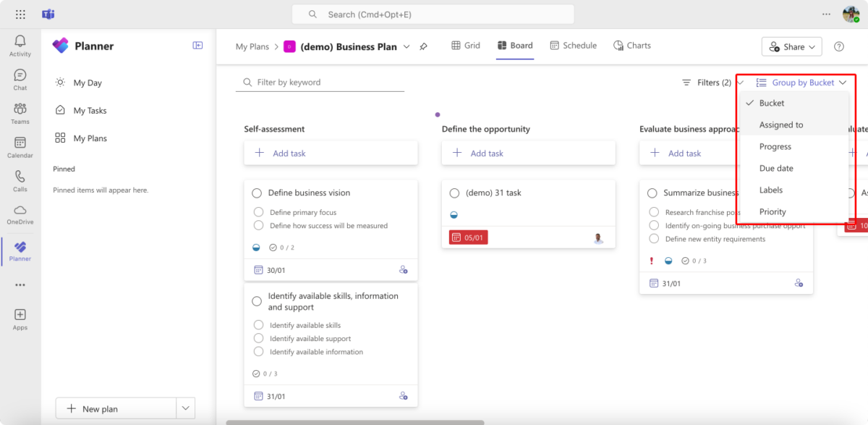Complete the subtask Identify available skills

pyautogui.click(x=258, y=324)
